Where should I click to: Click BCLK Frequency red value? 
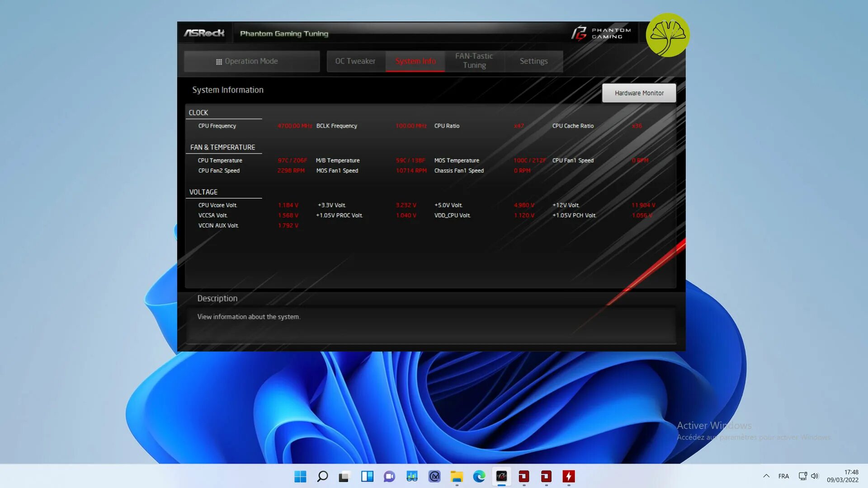410,126
